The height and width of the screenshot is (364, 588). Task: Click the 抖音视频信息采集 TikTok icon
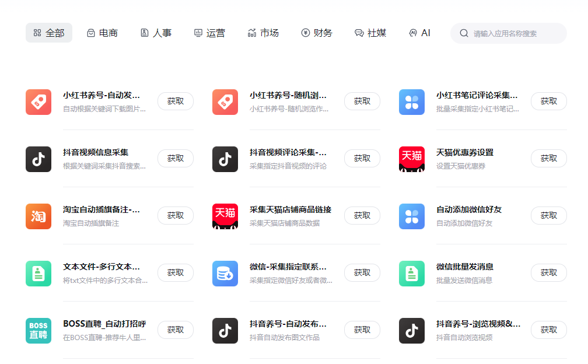click(38, 159)
